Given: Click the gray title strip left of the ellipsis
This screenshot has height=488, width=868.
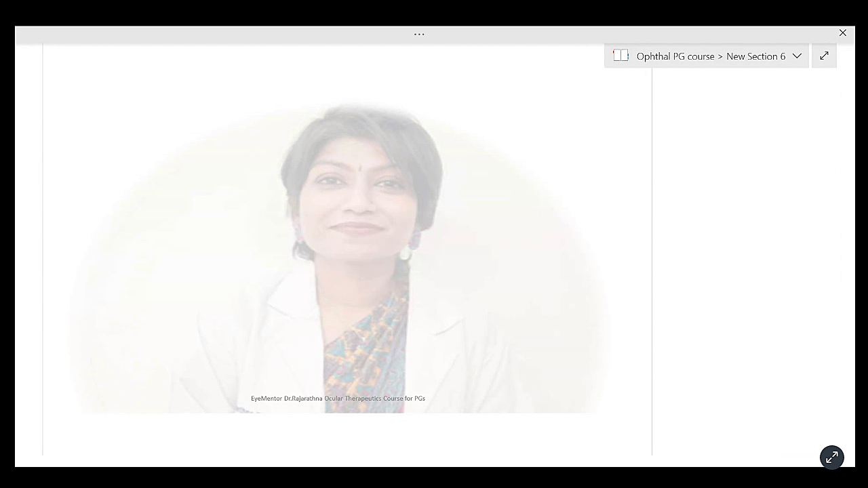Looking at the screenshot, I should [x=203, y=34].
